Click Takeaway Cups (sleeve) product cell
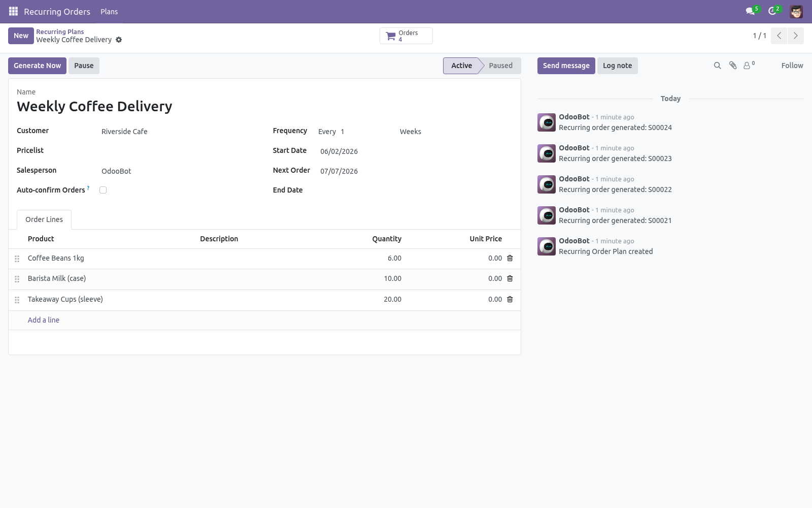Screen dimensions: 812x508 tap(110, 299)
